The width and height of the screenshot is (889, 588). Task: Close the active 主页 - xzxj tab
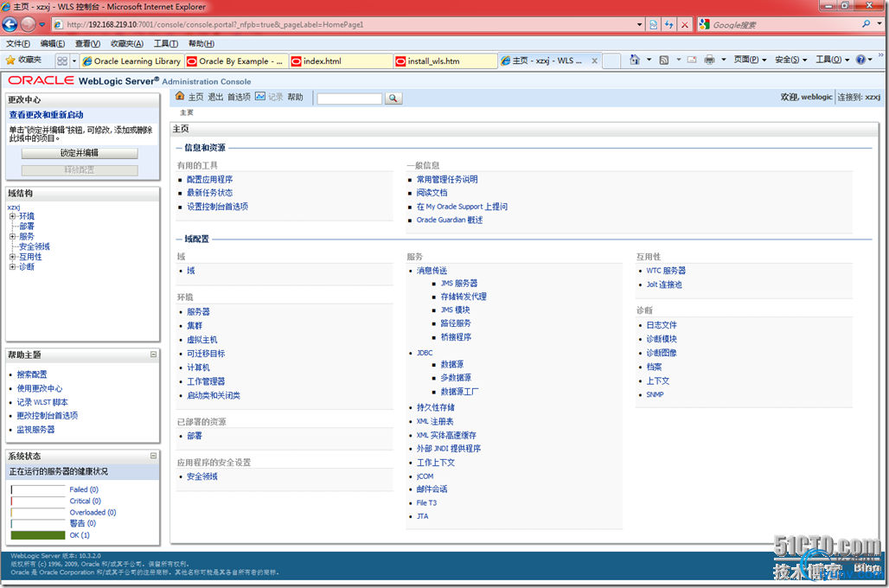594,61
